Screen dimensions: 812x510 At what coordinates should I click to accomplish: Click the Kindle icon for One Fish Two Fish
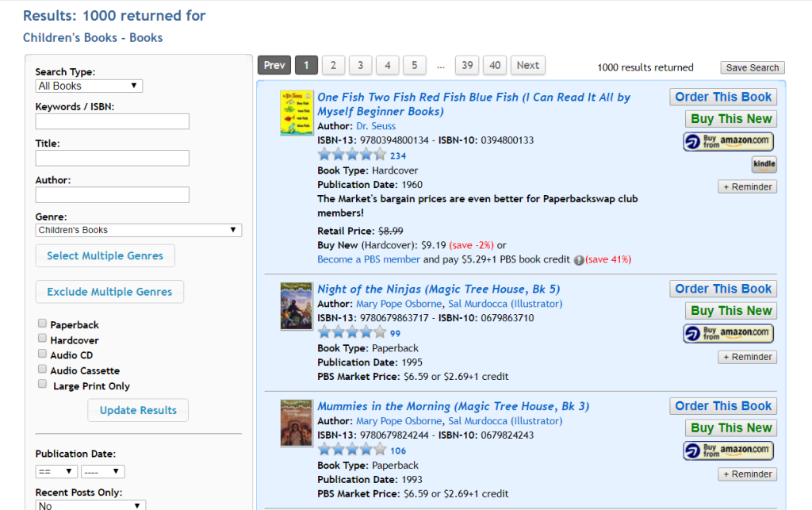click(x=764, y=165)
